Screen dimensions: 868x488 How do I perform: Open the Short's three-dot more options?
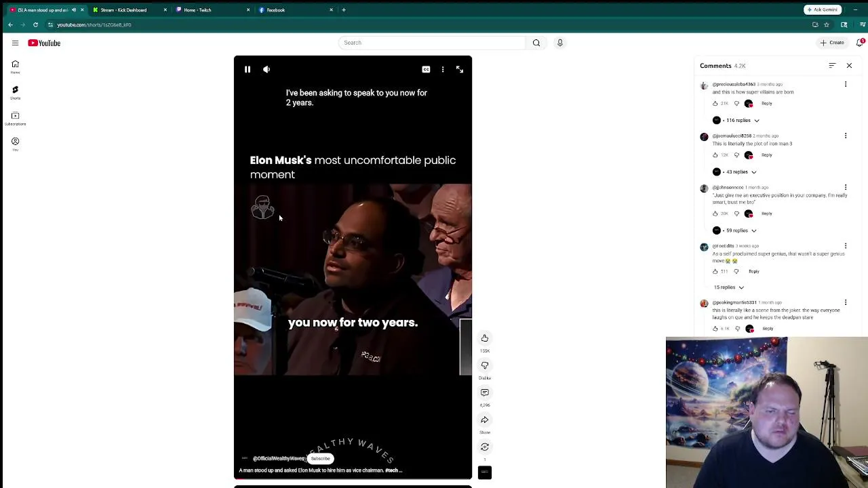[443, 70]
